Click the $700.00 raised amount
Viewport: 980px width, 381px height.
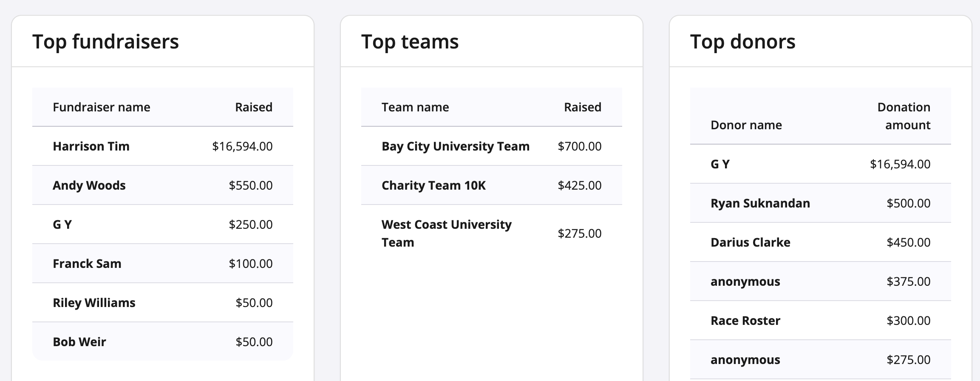click(x=579, y=146)
